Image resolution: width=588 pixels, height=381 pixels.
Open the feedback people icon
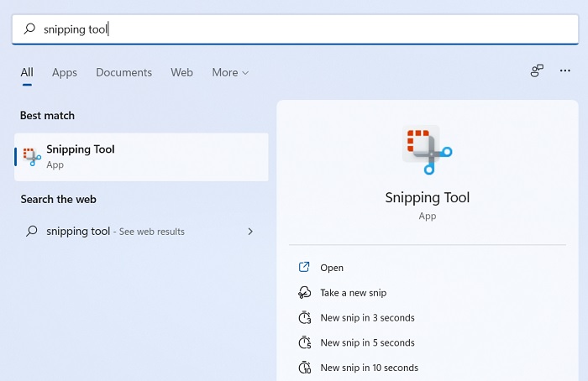click(x=537, y=70)
